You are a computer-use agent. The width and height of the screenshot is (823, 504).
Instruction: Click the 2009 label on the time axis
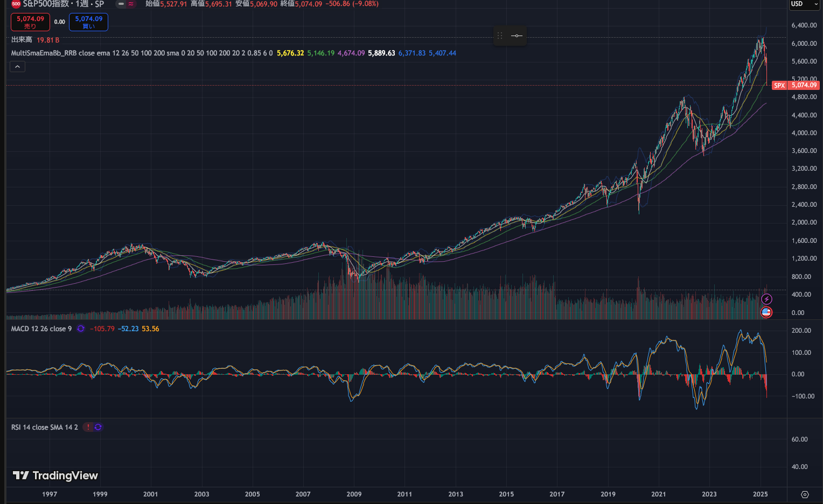click(354, 494)
